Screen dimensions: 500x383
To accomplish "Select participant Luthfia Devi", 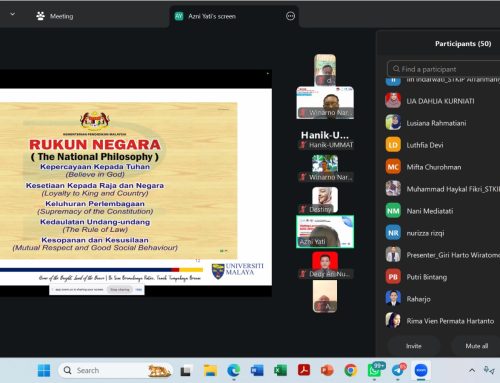I will point(442,145).
